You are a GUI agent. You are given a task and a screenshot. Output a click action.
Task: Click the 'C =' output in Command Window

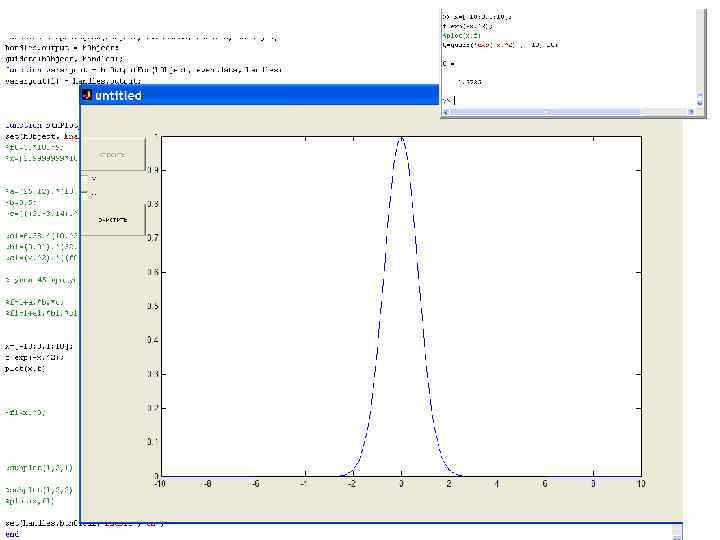click(447, 63)
